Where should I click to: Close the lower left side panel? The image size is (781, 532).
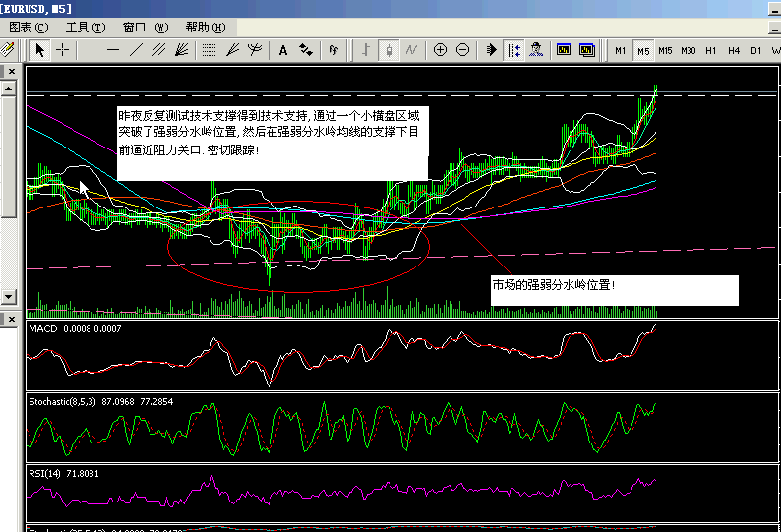[x=12, y=319]
